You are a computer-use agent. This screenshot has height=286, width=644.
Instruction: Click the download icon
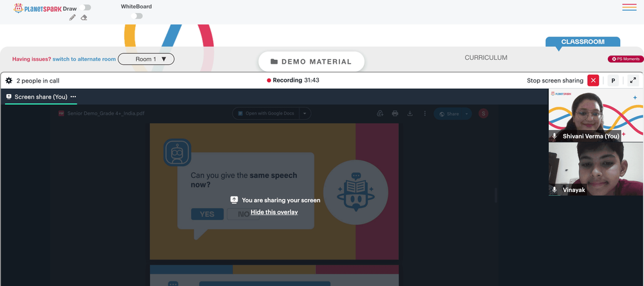[x=410, y=113]
